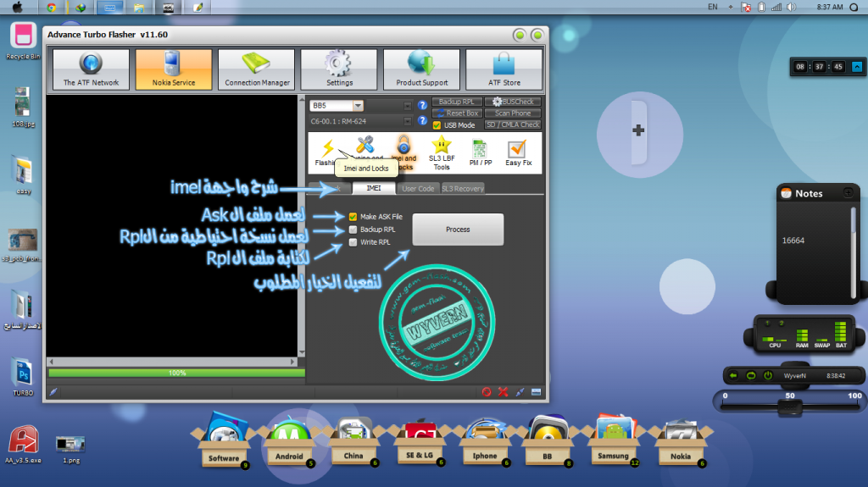The image size is (868, 487).
Task: Switch to the User Code tab
Action: pyautogui.click(x=418, y=189)
